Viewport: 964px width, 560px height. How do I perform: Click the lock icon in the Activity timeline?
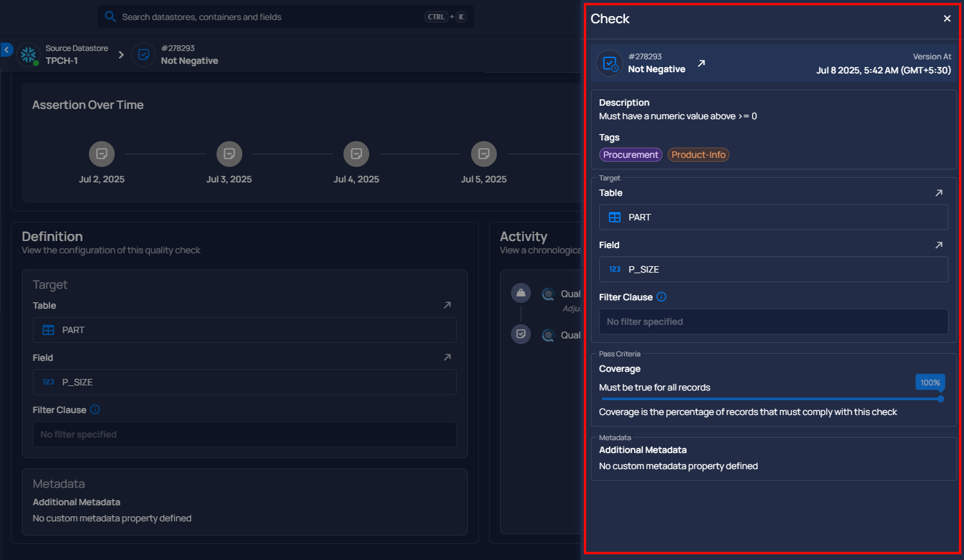(521, 293)
